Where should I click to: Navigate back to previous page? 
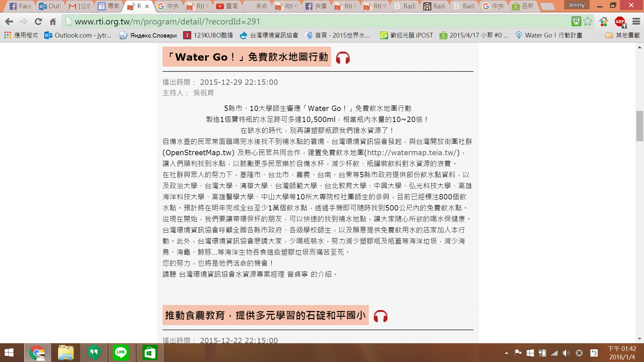point(9,22)
